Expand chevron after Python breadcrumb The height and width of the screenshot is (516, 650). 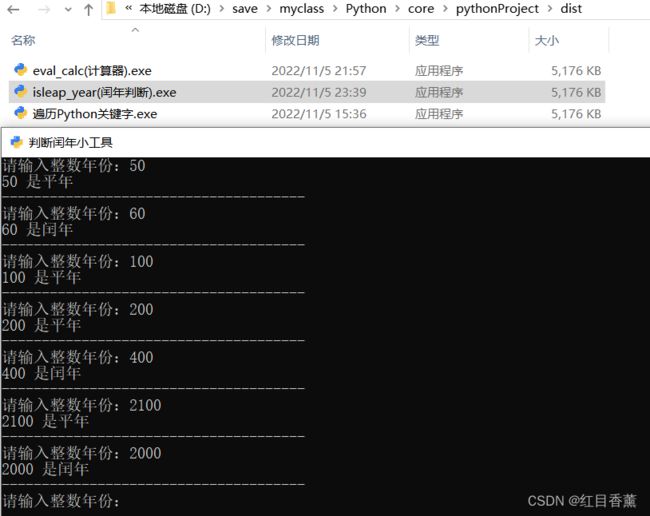click(x=397, y=9)
